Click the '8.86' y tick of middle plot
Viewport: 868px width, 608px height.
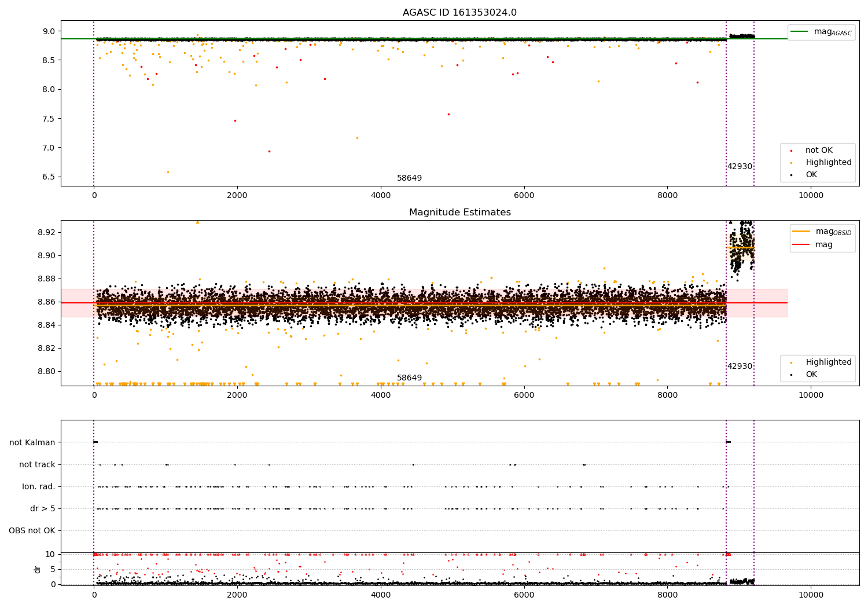pyautogui.click(x=47, y=302)
